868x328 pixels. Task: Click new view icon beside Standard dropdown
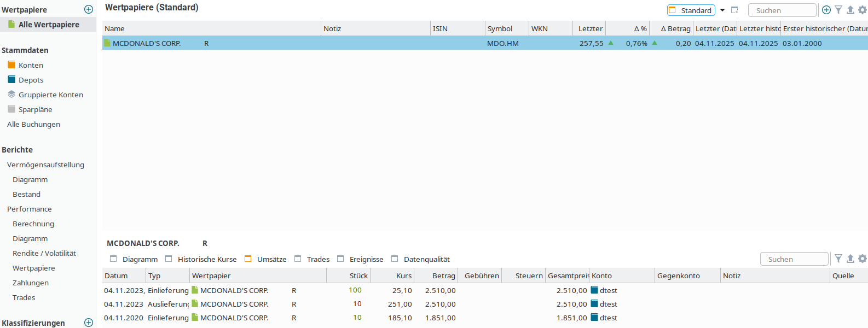point(734,10)
